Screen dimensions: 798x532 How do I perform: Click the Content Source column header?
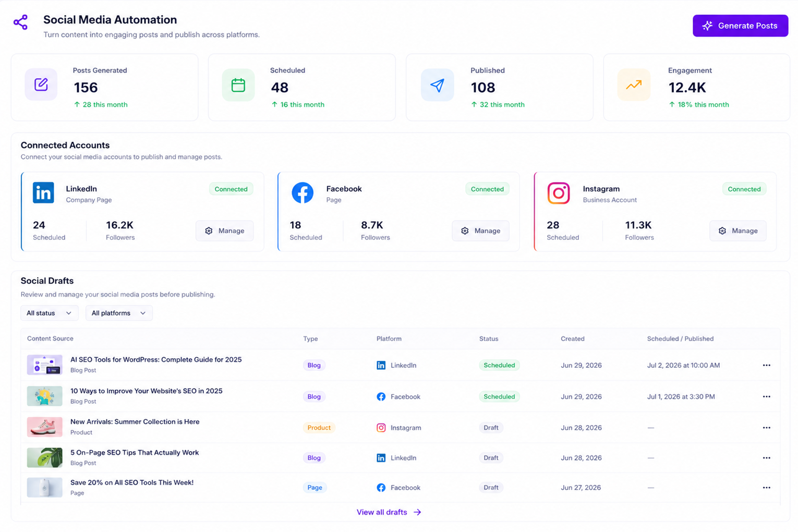point(50,338)
